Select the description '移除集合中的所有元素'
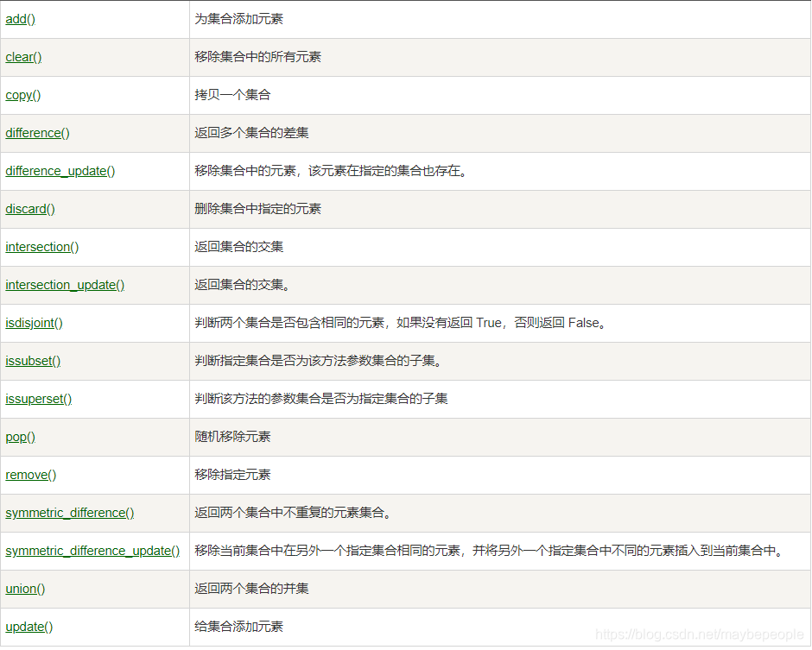Screen dimensions: 812x650 pos(258,57)
